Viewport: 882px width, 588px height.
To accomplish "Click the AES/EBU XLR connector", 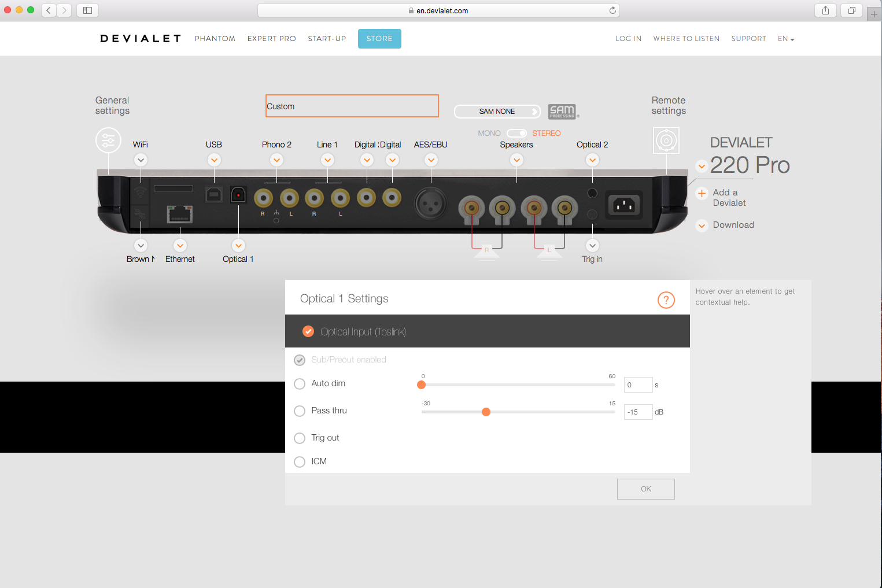I will tap(431, 204).
